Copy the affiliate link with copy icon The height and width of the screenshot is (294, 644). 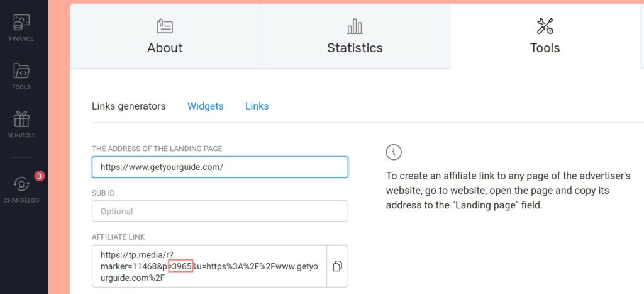click(x=337, y=266)
